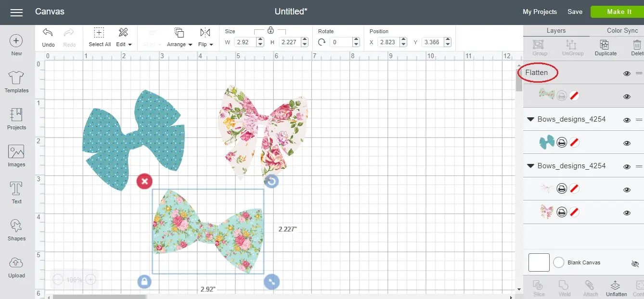The width and height of the screenshot is (644, 299).
Task: Click the Upload icon
Action: tap(16, 267)
